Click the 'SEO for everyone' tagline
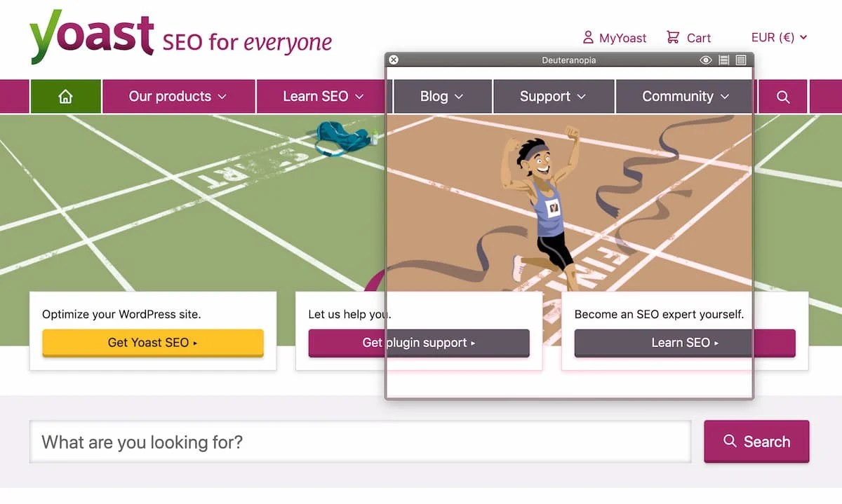The width and height of the screenshot is (842, 504). [x=247, y=42]
